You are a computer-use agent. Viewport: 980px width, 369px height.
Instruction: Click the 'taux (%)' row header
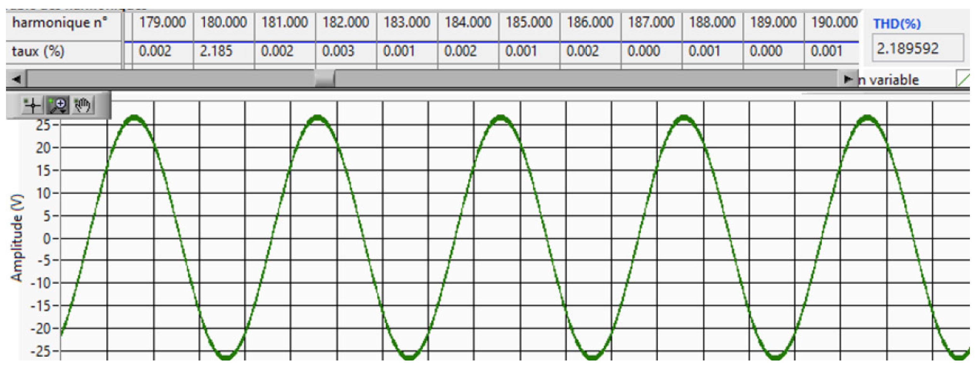pyautogui.click(x=38, y=51)
